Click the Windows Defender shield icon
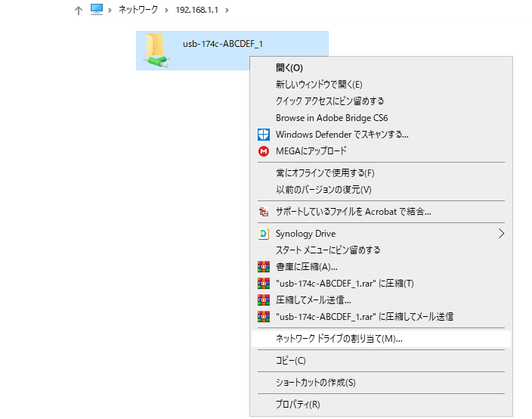The height and width of the screenshot is (419, 532). 264,135
